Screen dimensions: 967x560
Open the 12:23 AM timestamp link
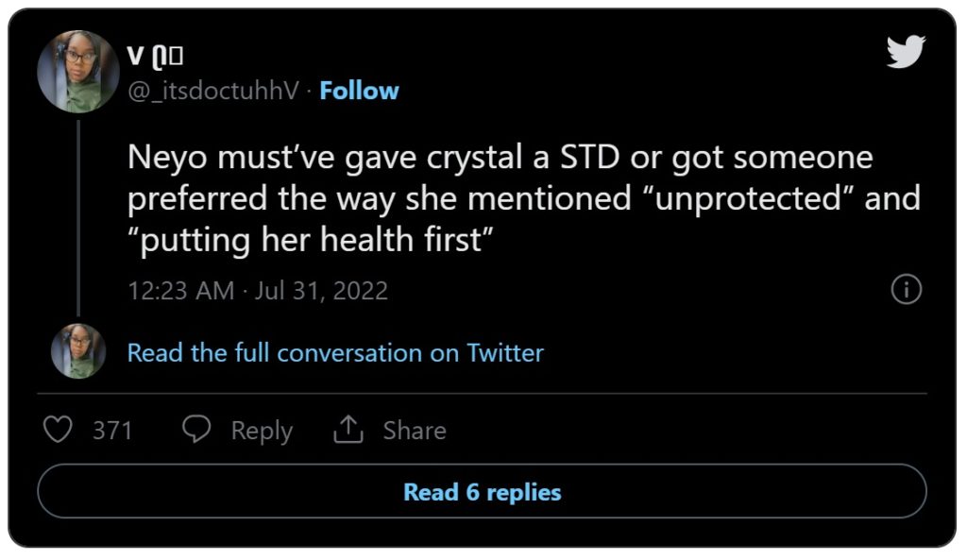click(180, 291)
